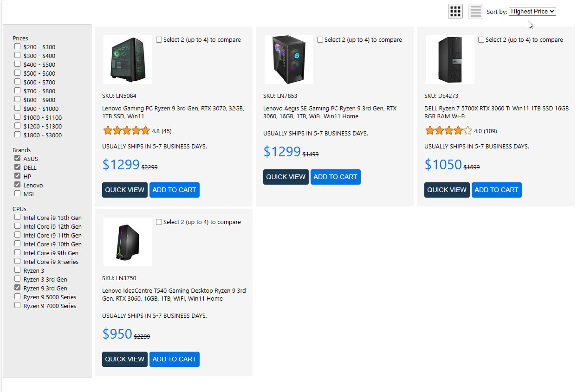
Task: Click the Lenovo Gaming PC LN5084 thumbnail
Action: click(x=128, y=59)
